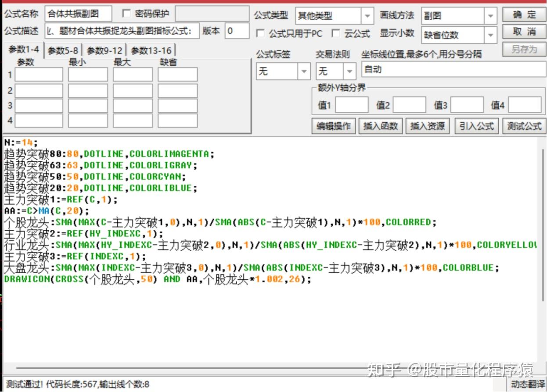
Task: Click the code line N:=14;
Action: click(x=21, y=143)
